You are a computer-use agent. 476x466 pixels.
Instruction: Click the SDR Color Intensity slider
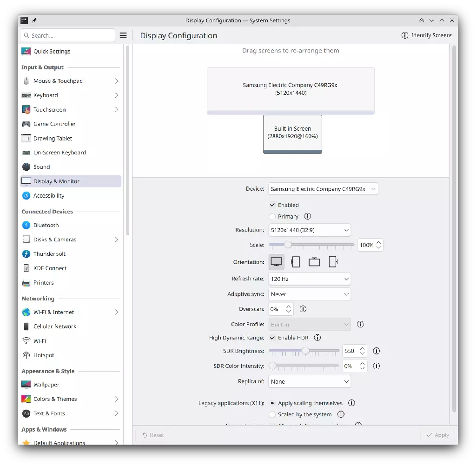tap(304, 366)
